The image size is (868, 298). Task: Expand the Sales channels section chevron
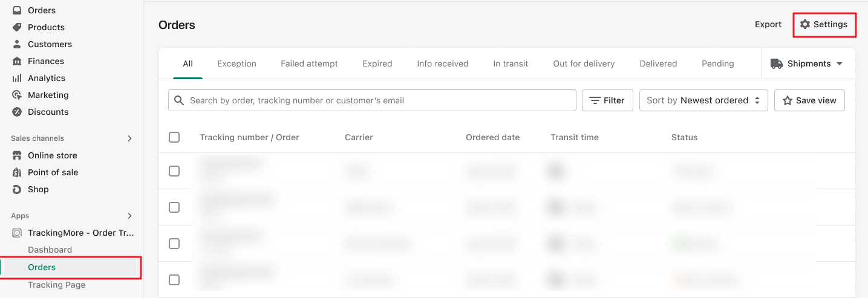pos(129,138)
